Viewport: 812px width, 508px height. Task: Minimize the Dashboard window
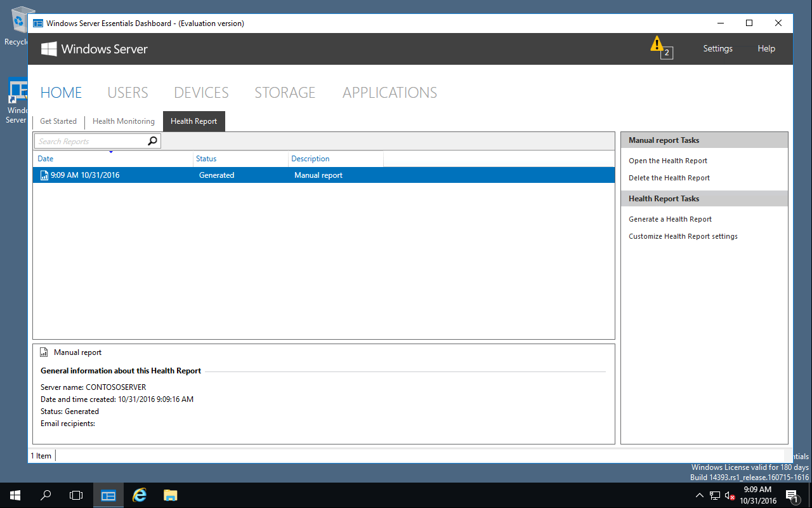click(x=720, y=23)
